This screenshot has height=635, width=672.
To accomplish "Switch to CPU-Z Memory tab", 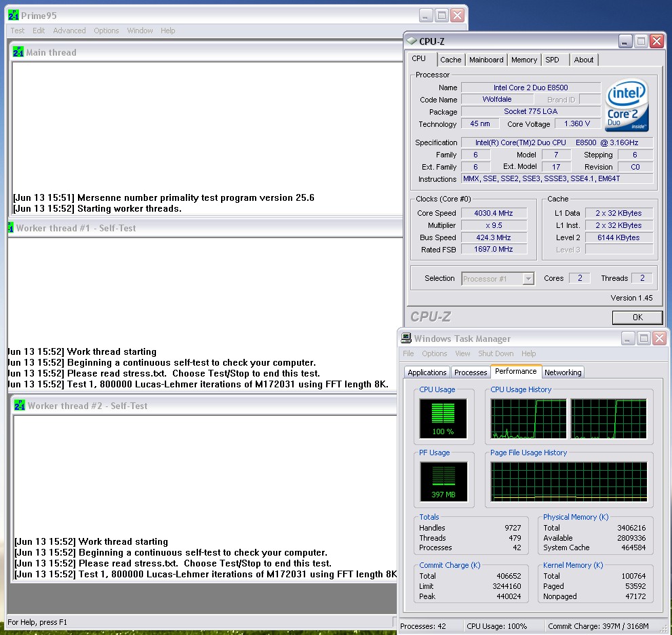I will point(524,60).
